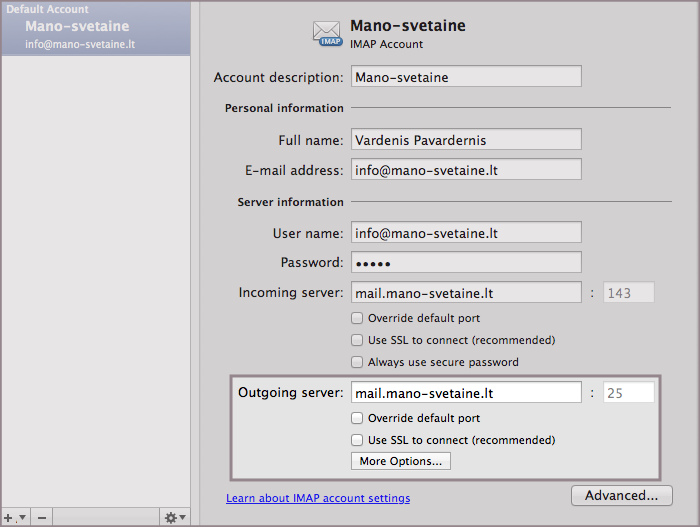
Task: Enable Use SSL for outgoing server
Action: tap(357, 440)
